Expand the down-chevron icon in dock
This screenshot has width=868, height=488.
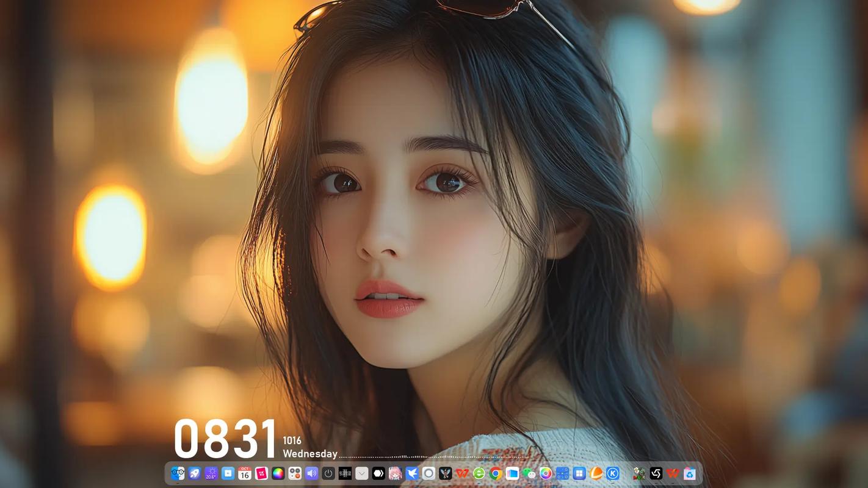362,473
